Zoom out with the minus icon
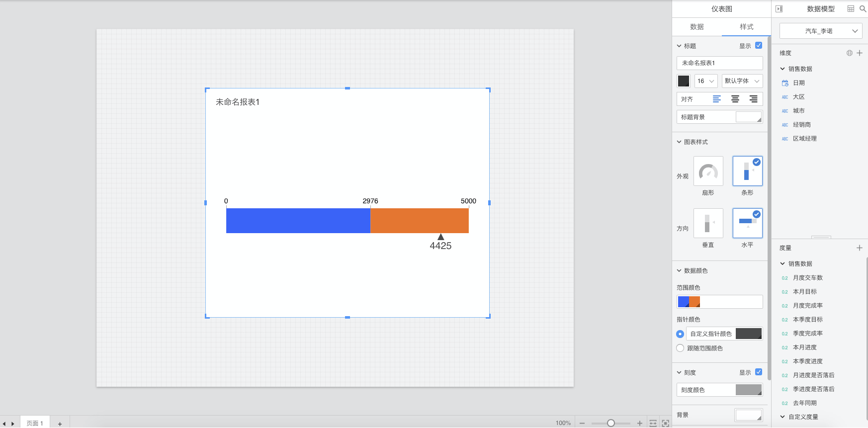This screenshot has height=428, width=868. pyautogui.click(x=582, y=424)
